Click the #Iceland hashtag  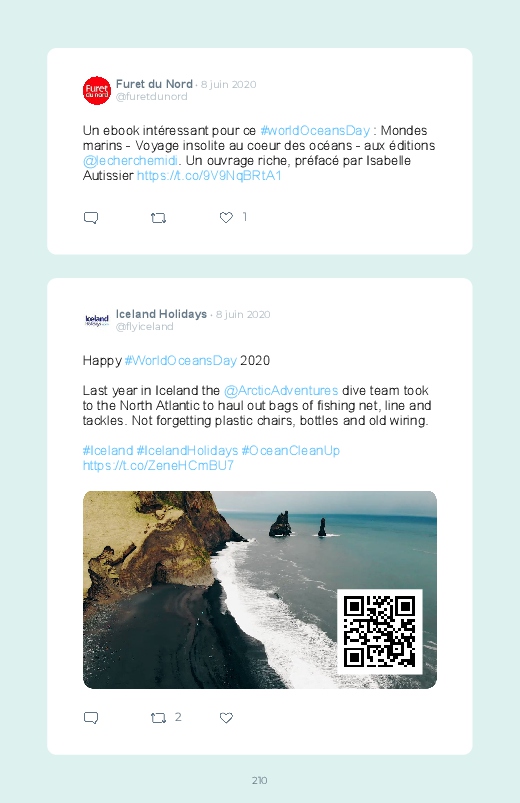coord(108,451)
